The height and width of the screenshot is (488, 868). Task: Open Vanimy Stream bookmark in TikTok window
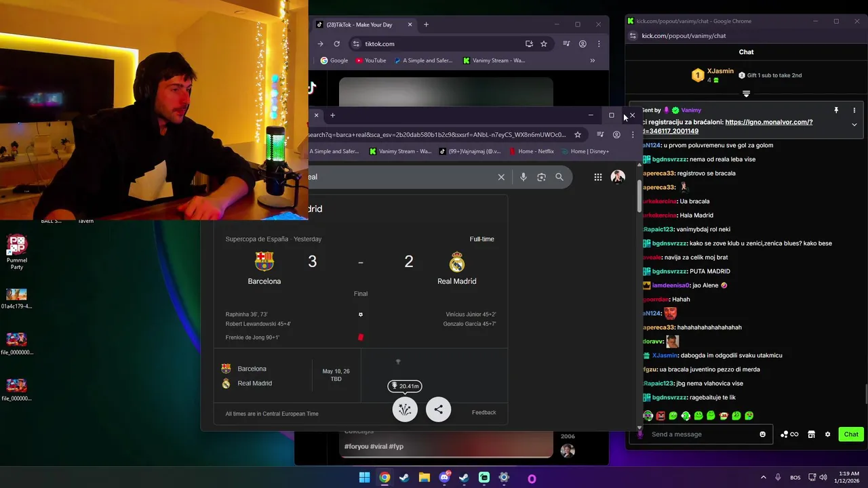point(494,60)
